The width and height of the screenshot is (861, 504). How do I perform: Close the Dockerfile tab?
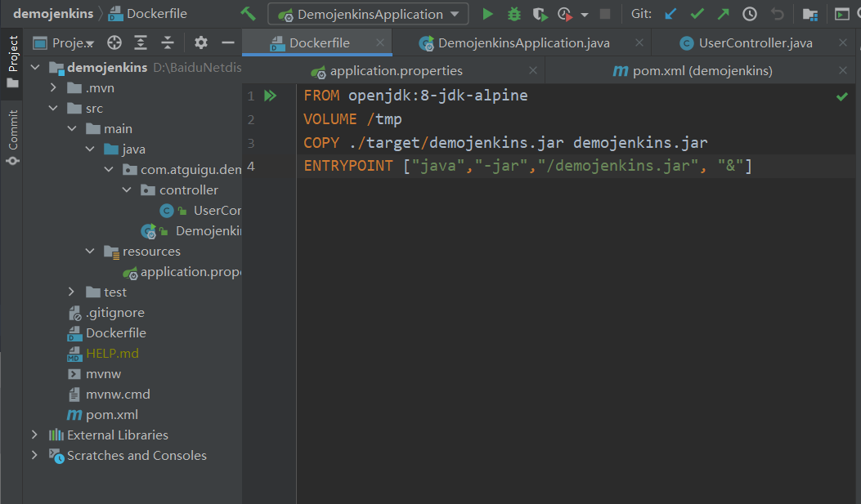(x=380, y=42)
